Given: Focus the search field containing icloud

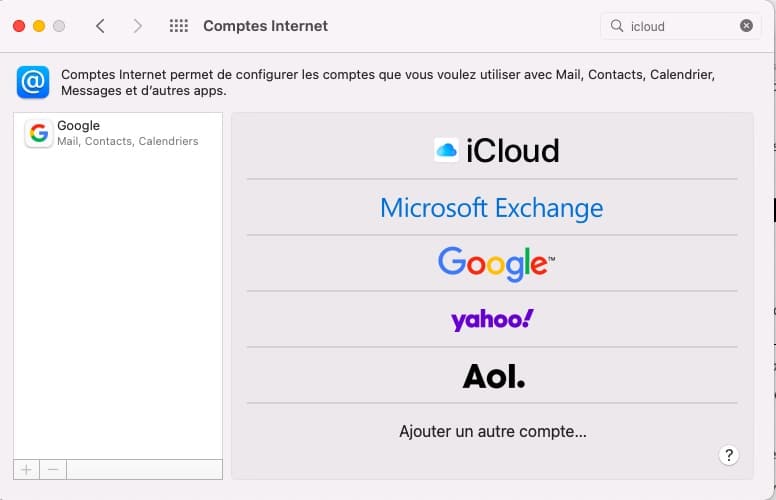Looking at the screenshot, I should coord(680,26).
